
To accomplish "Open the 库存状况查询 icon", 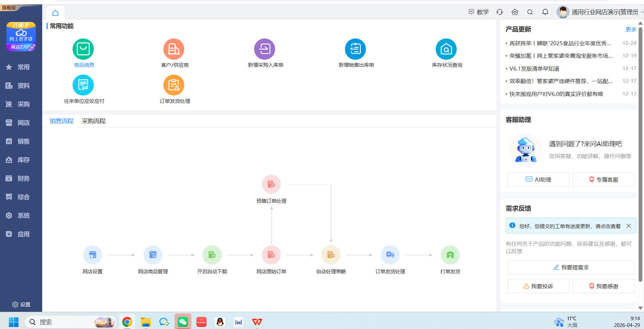I will coord(446,49).
